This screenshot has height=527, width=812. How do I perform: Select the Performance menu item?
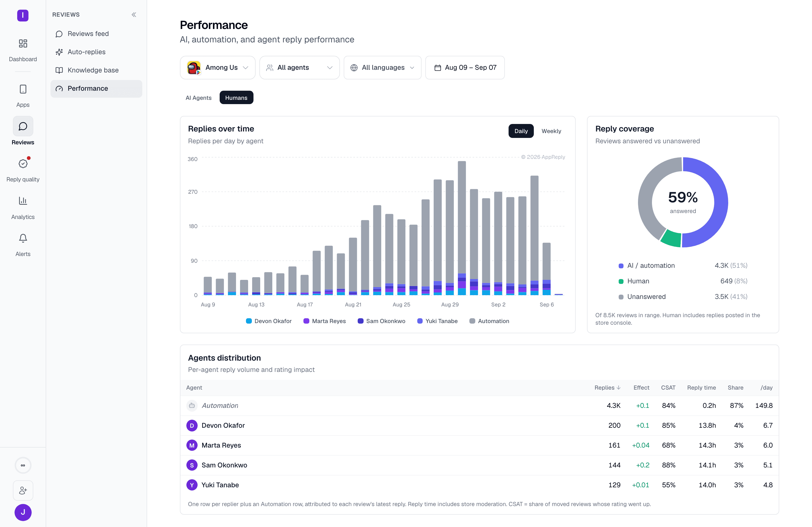coord(96,89)
